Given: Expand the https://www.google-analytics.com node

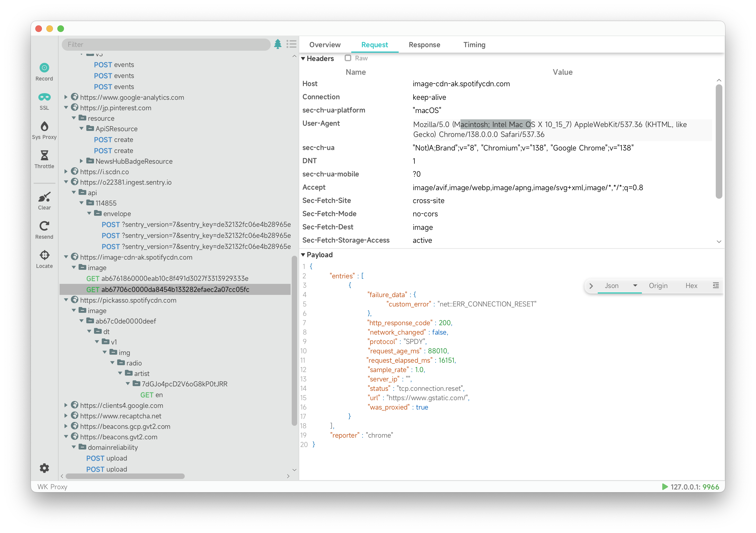Looking at the screenshot, I should point(66,97).
